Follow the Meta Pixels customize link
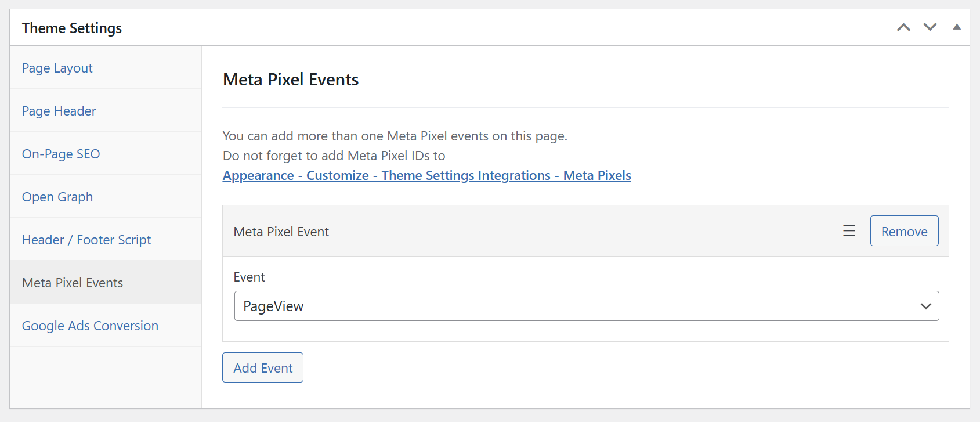This screenshot has height=422, width=980. point(426,175)
